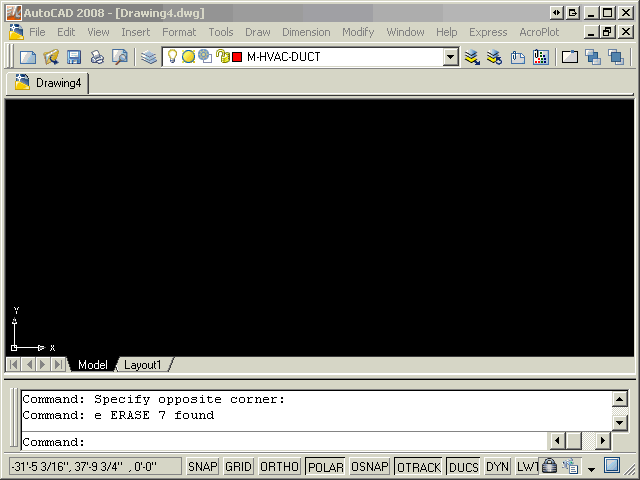Click the Plot printer icon

97,57
